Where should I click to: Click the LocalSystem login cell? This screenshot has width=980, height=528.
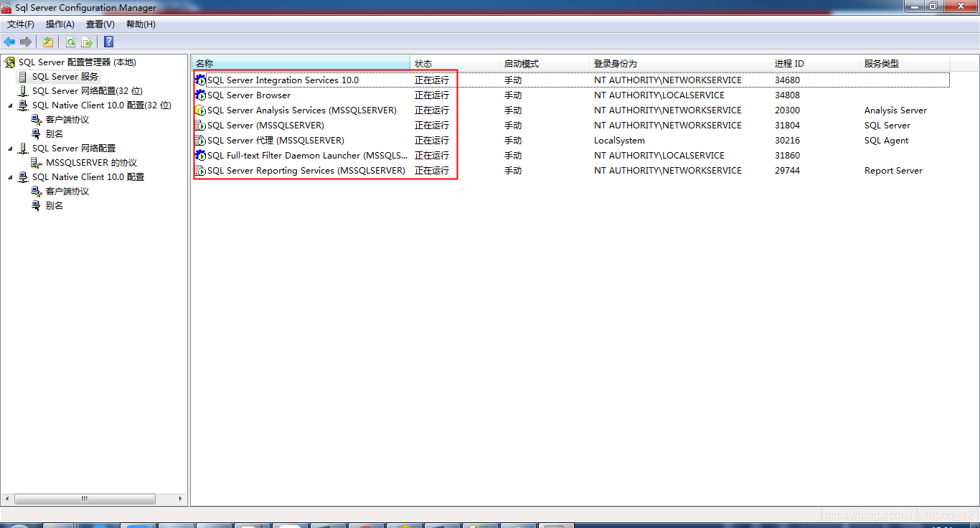point(619,141)
